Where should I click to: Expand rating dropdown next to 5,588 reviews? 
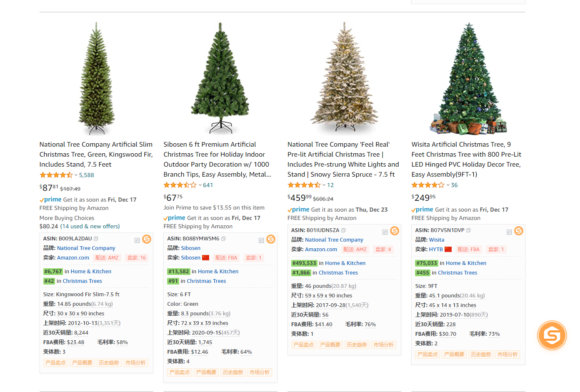pyautogui.click(x=76, y=175)
